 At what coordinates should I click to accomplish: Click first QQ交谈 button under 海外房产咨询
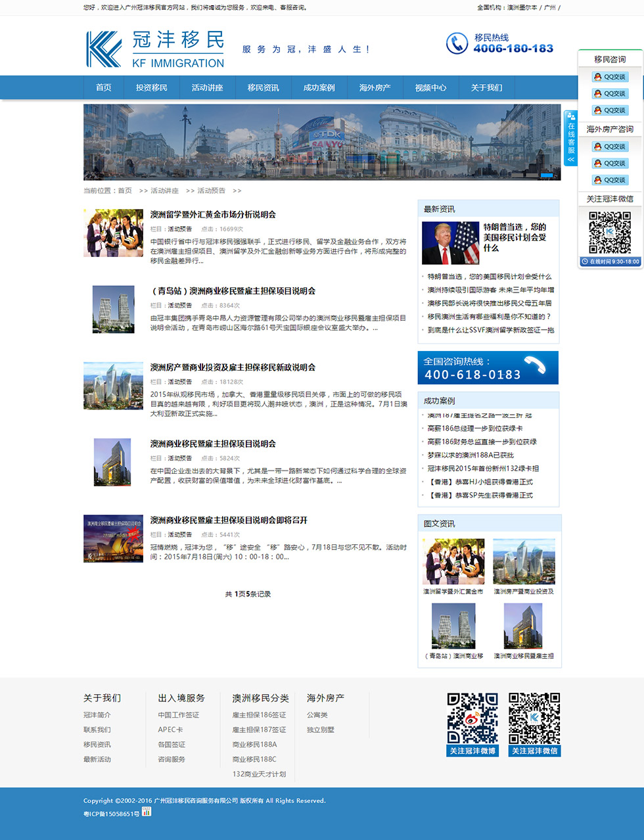tap(610, 147)
